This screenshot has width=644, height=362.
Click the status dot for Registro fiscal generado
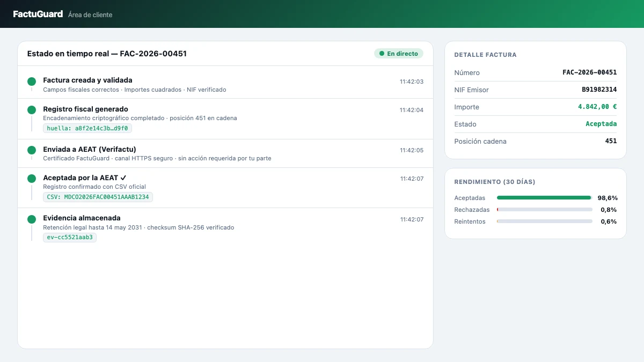(32, 110)
